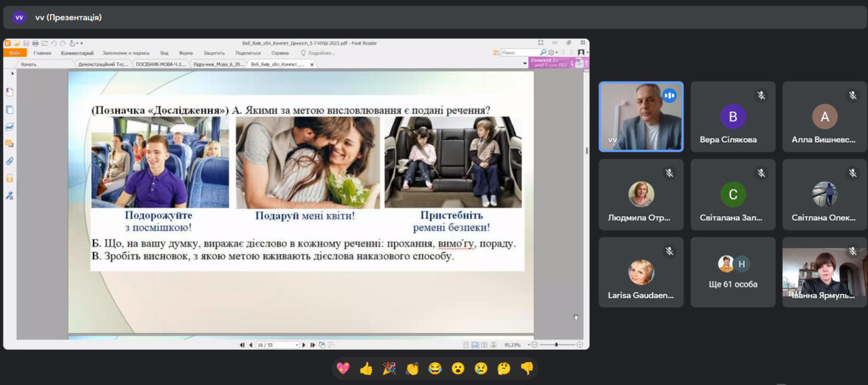Open the Ще 61 особа participants tile
The height and width of the screenshot is (385, 868).
733,272
